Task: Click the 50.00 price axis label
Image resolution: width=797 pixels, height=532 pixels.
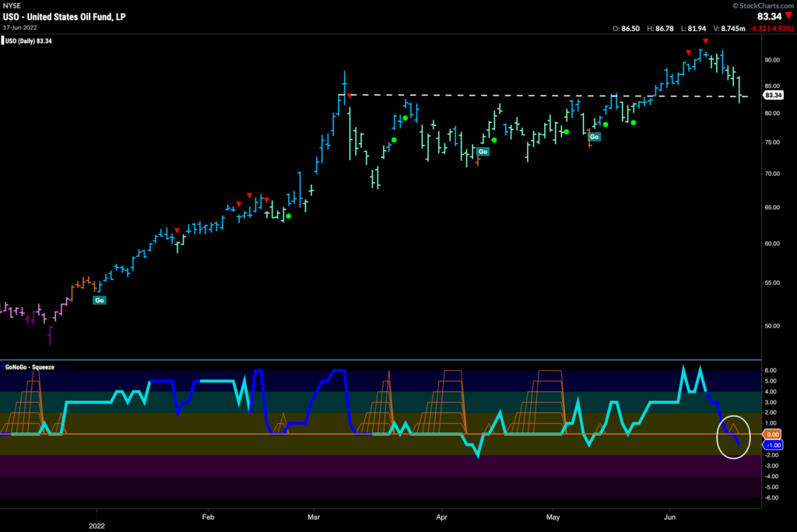Action: pyautogui.click(x=772, y=326)
